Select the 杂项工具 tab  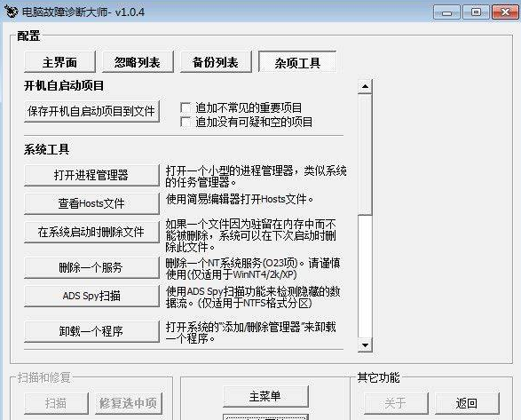(297, 62)
